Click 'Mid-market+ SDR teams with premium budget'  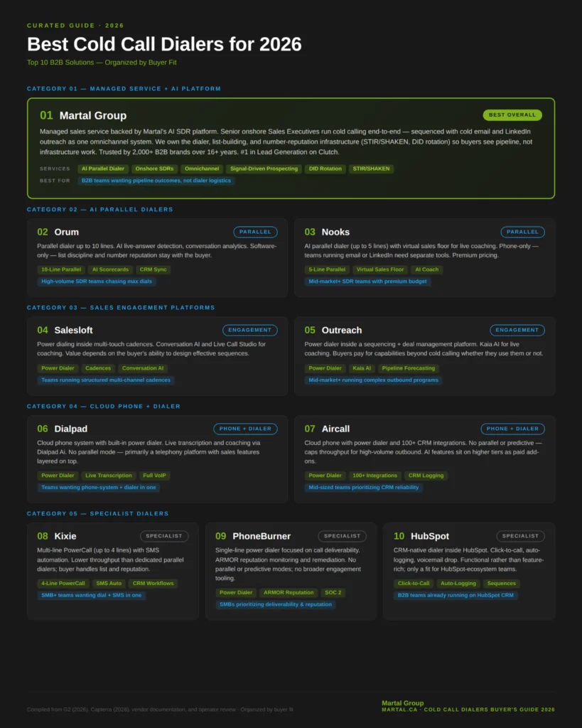pyautogui.click(x=367, y=282)
